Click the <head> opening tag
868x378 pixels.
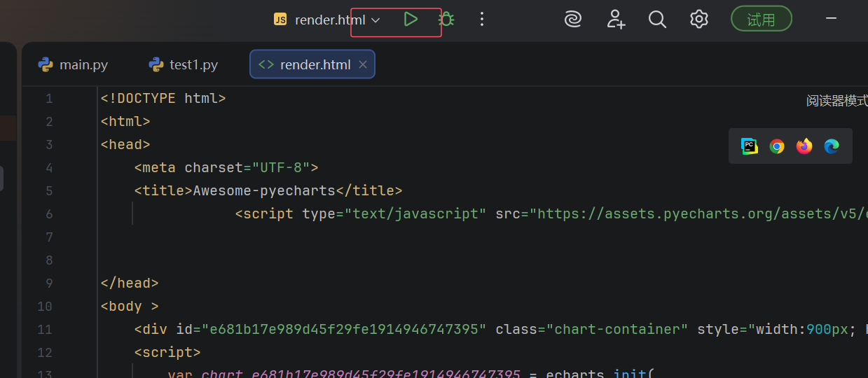tap(125, 145)
